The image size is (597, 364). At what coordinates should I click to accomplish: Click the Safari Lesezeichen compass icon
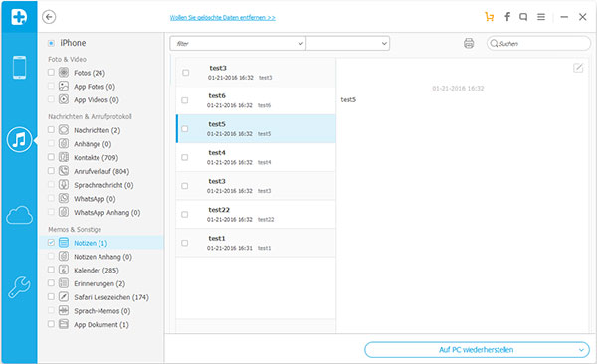coord(64,297)
